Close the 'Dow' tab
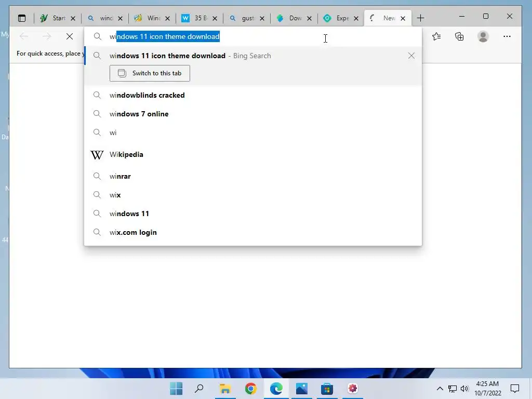532x399 pixels. pyautogui.click(x=309, y=18)
